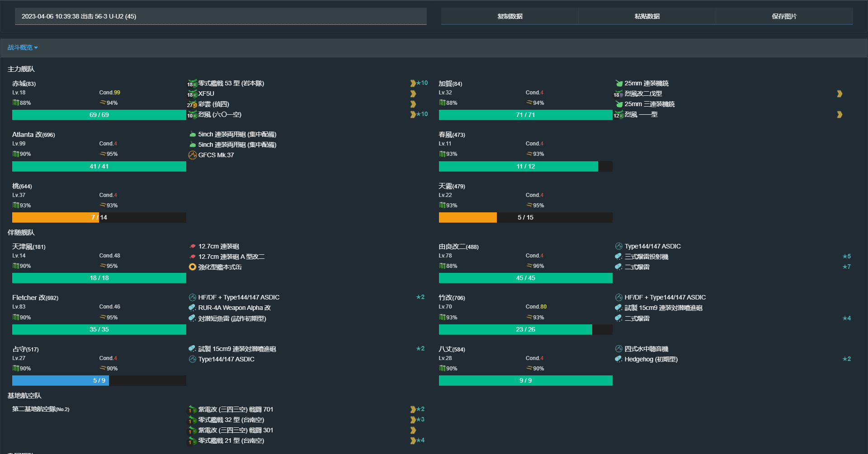Click the 四式水中聴音機 sonar icon
This screenshot has width=868, height=454.
click(x=618, y=349)
